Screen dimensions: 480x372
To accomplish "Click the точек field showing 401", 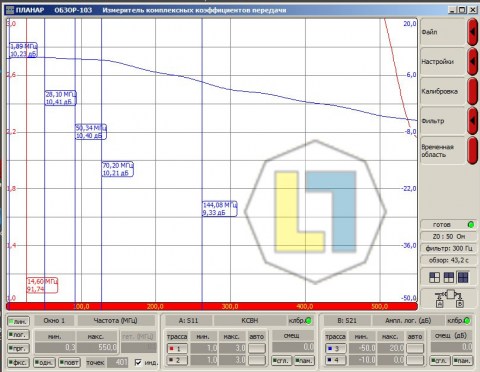I will 117,362.
